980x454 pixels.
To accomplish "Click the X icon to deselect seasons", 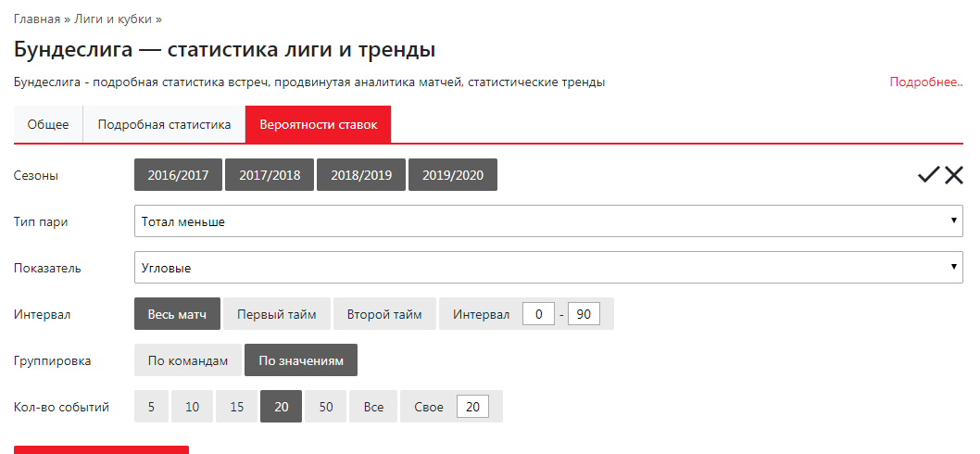I will 954,175.
